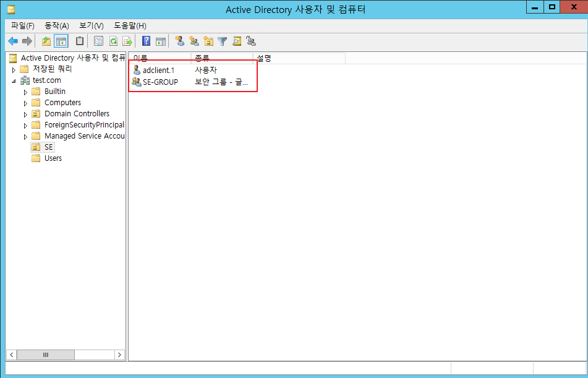This screenshot has height=378, width=588.
Task: Export list using page with green arrow
Action: point(127,41)
